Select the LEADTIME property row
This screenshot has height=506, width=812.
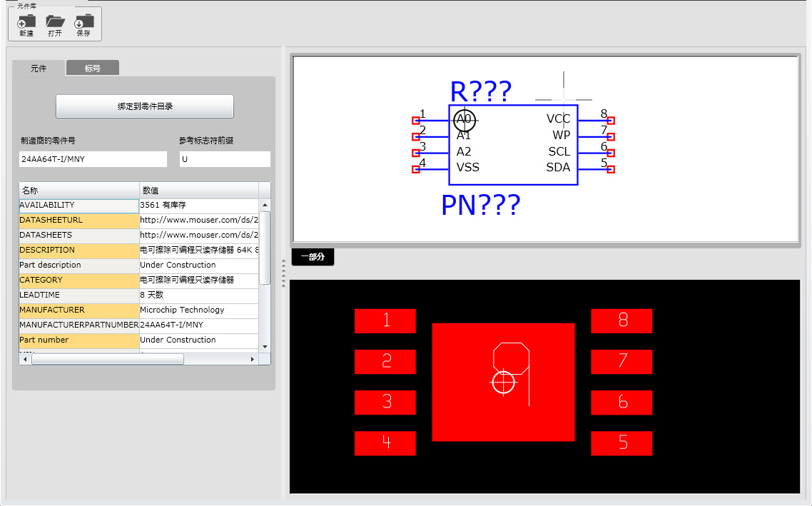tap(139, 295)
